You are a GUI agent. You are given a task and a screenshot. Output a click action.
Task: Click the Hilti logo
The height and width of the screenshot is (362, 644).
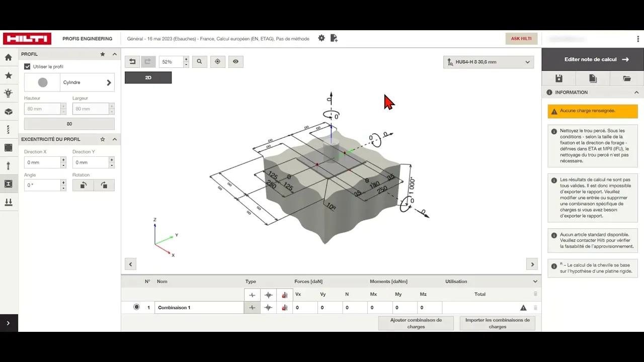click(x=27, y=39)
